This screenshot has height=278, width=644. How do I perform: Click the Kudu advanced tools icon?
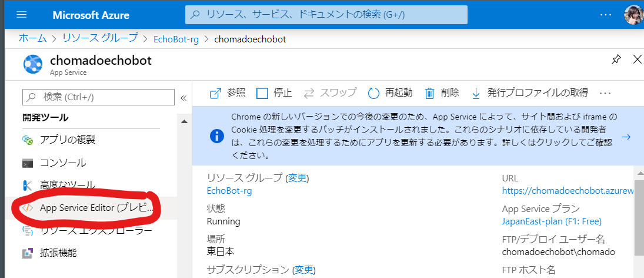28,185
